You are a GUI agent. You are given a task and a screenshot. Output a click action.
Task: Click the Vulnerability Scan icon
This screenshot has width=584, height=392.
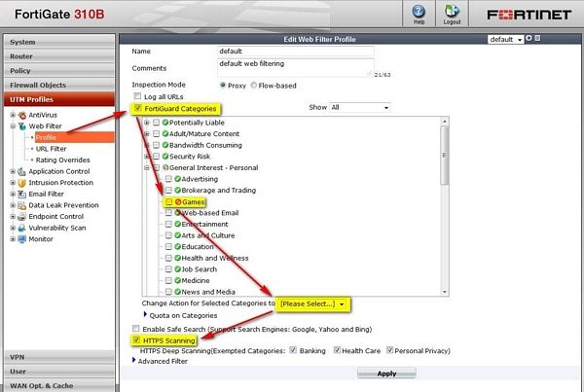coord(22,228)
